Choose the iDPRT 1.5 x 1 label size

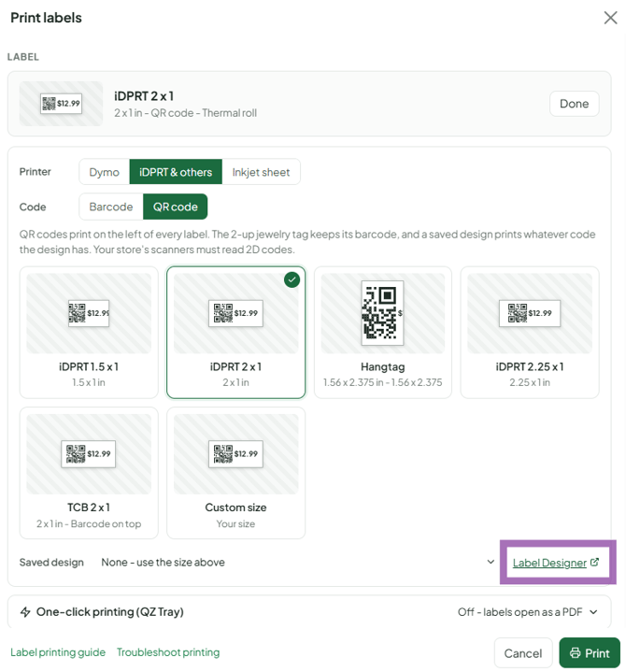pos(89,332)
